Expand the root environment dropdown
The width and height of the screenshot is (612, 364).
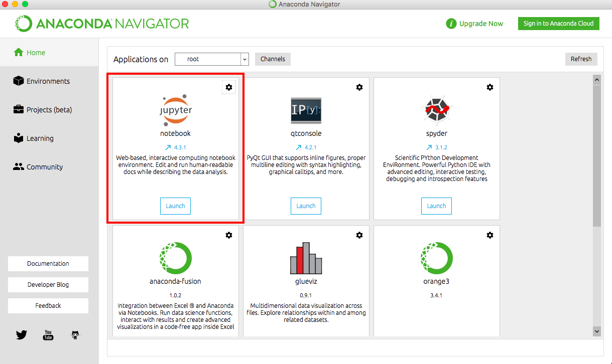click(244, 59)
